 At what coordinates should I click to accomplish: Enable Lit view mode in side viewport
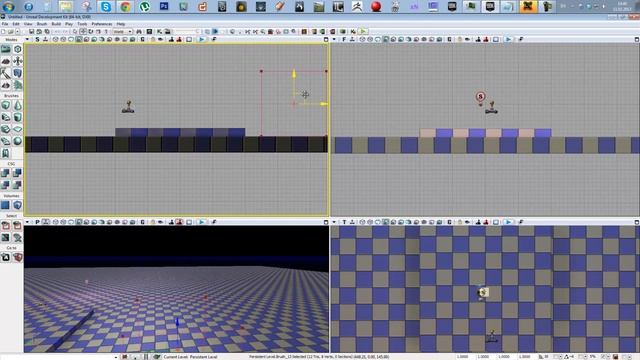(79, 40)
